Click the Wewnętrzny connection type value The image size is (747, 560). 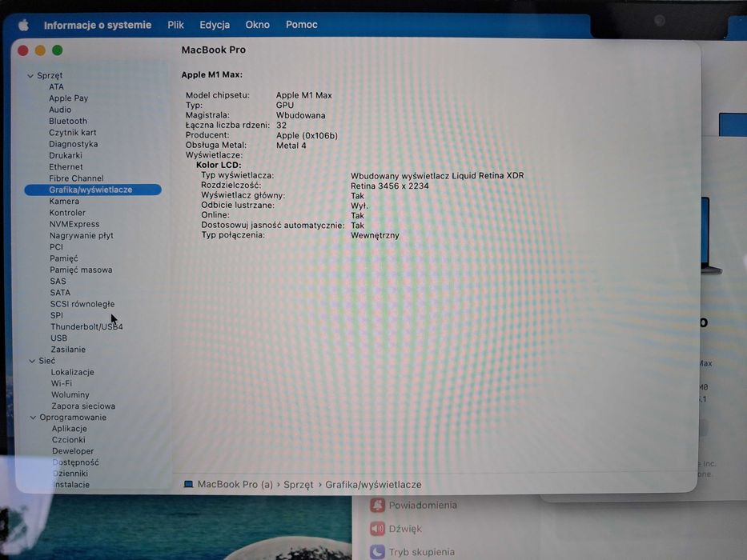pyautogui.click(x=375, y=235)
